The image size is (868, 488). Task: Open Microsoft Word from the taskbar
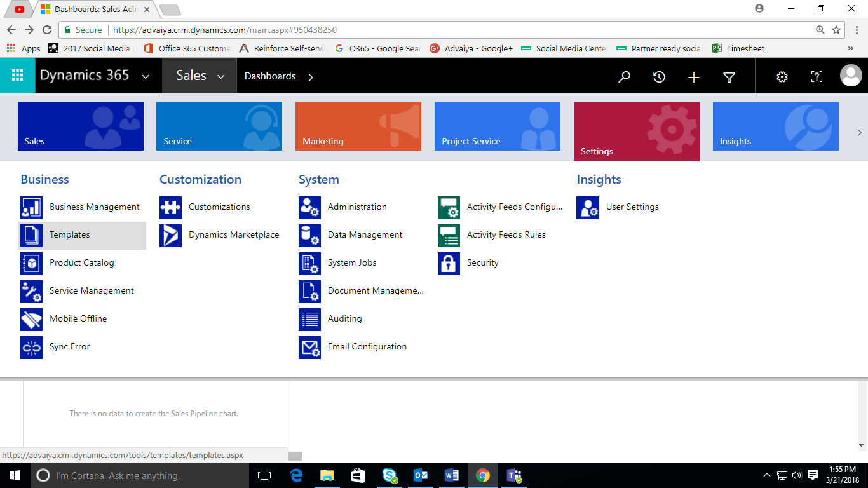click(452, 475)
